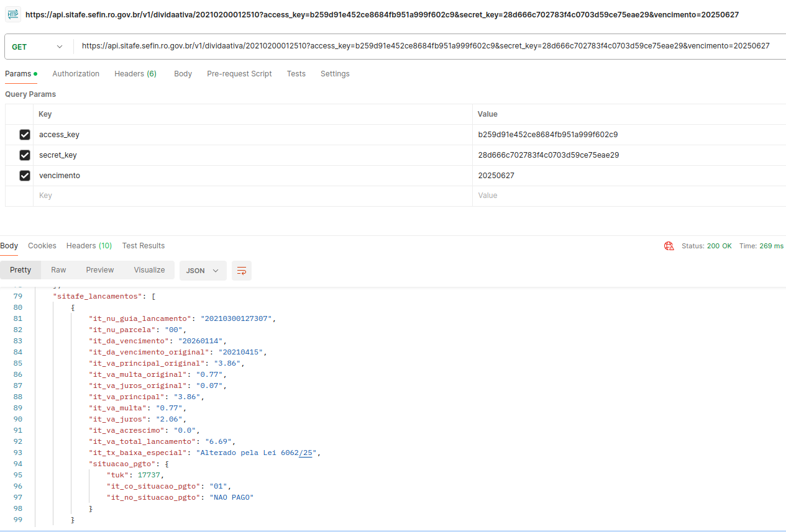Go to the Tests tab

tap(296, 74)
